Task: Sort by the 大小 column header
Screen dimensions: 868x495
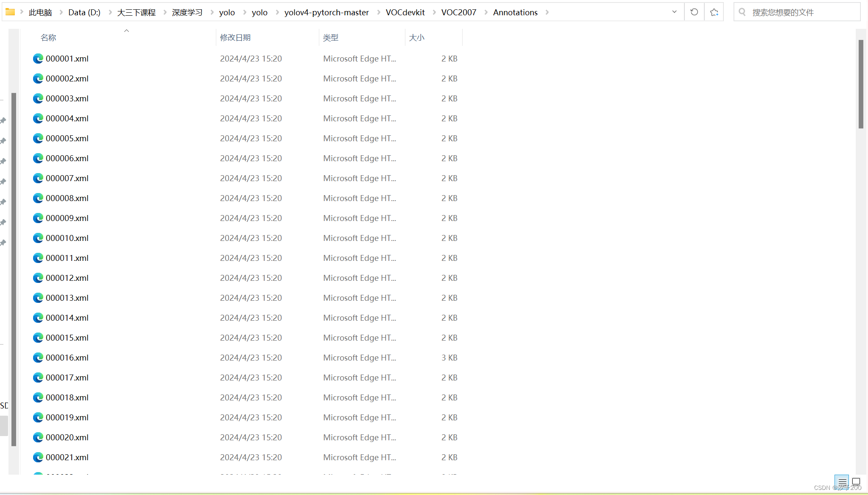Action: pos(416,37)
